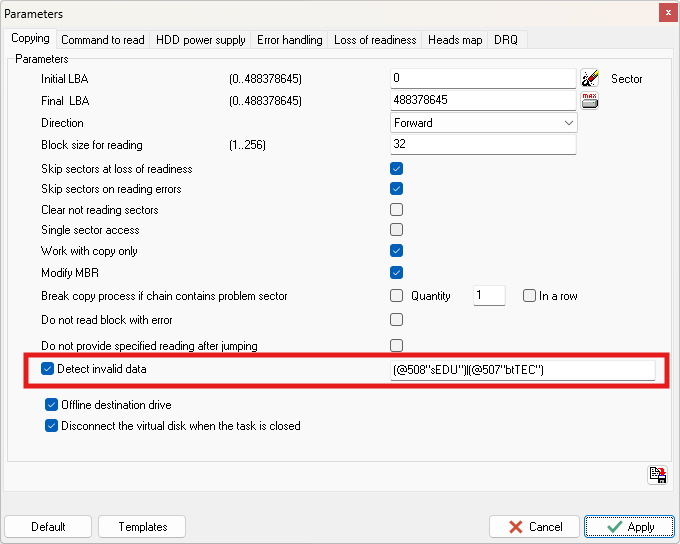Open the HDD power supply tab
Screen dimensions: 680x544
201,40
